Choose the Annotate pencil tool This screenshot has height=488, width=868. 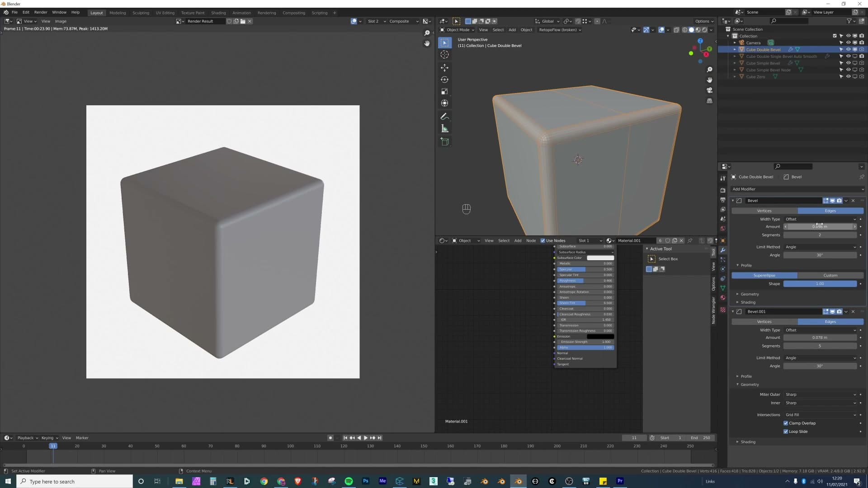click(x=445, y=117)
